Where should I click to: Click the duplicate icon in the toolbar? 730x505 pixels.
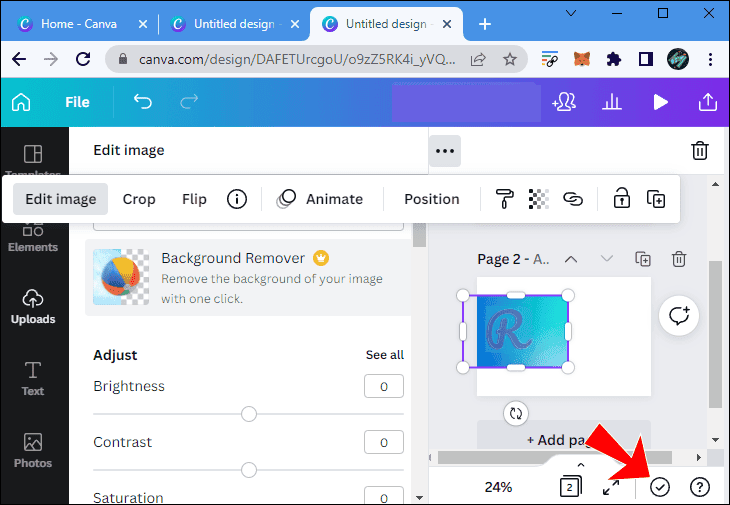[x=656, y=199]
